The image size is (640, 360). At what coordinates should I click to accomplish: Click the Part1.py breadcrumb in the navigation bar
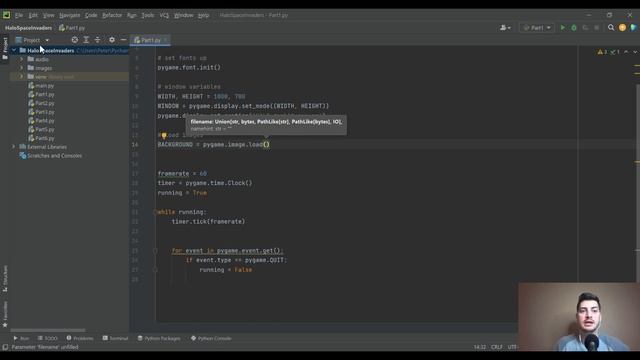(x=72, y=28)
